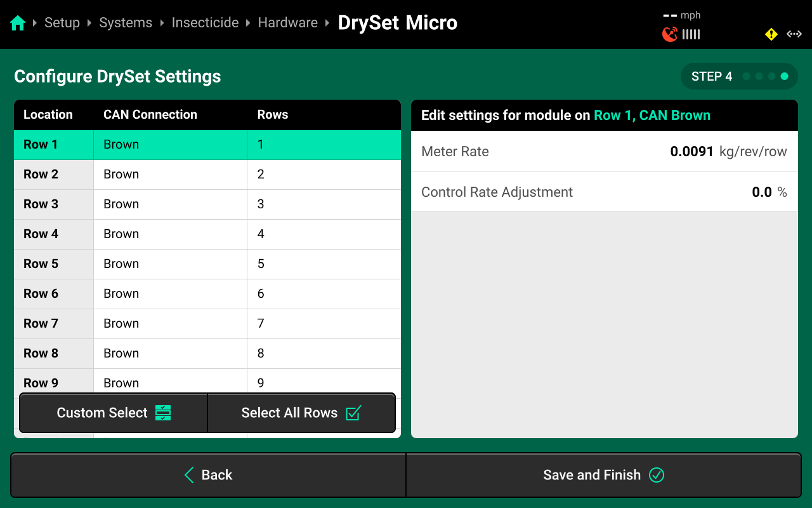Navigate to Insecticide breadcrumb
The image size is (812, 508).
coord(205,23)
